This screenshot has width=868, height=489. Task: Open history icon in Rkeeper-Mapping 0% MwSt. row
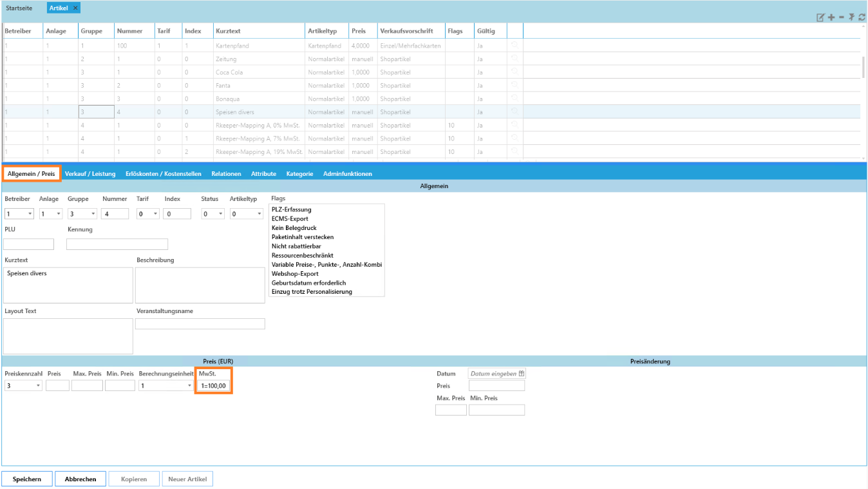(x=514, y=125)
